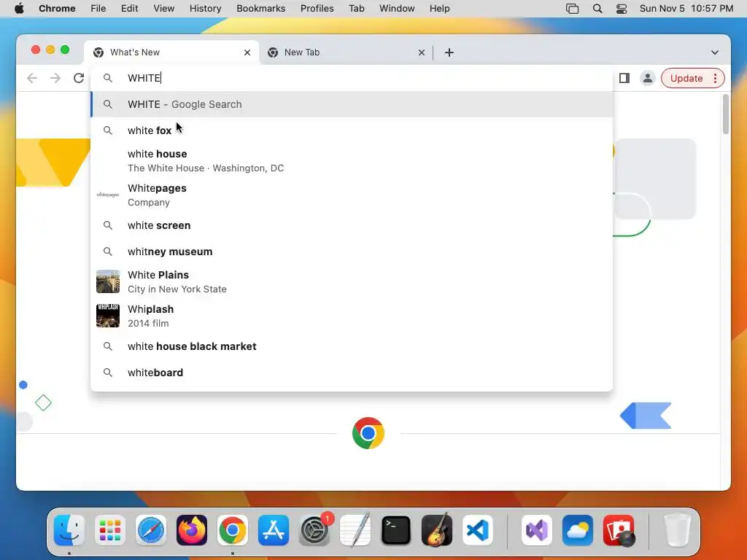The height and width of the screenshot is (560, 747).
Task: Close the What's New tab
Action: (247, 52)
